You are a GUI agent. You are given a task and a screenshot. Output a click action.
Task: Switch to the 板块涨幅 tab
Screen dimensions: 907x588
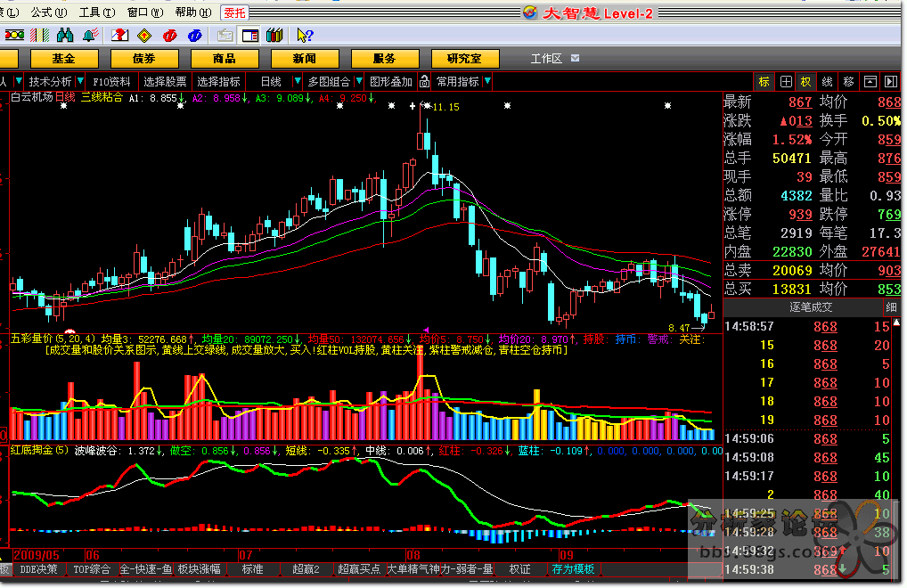[199, 569]
